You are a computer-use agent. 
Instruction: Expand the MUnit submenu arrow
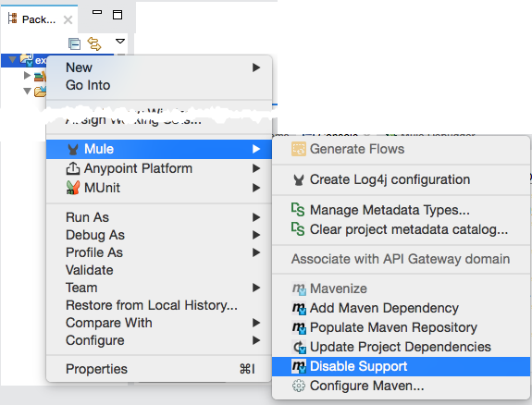(256, 188)
